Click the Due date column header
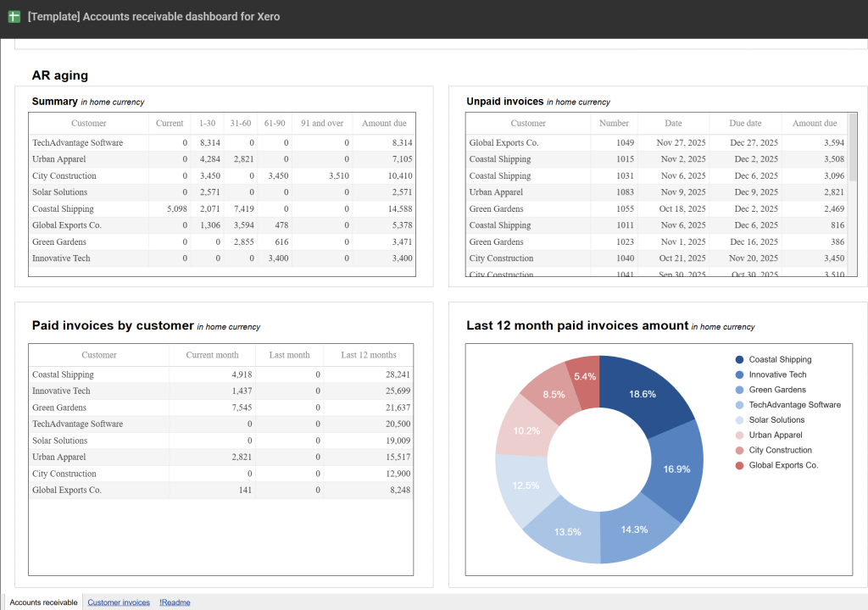 [745, 124]
